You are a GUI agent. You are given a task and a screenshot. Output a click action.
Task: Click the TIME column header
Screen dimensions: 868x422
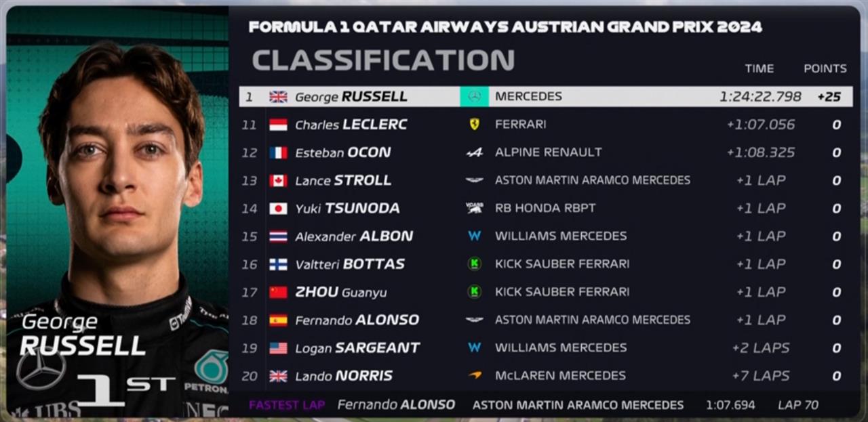759,68
